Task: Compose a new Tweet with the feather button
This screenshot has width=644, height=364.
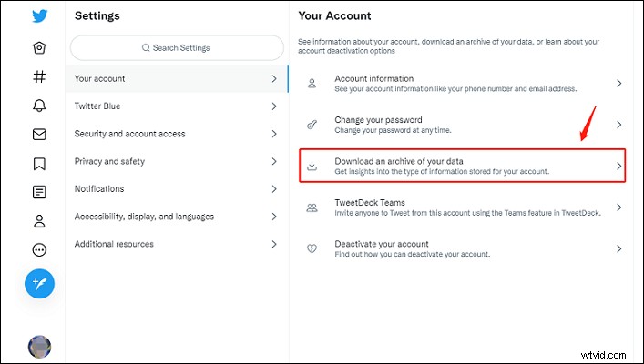Action: click(x=39, y=284)
